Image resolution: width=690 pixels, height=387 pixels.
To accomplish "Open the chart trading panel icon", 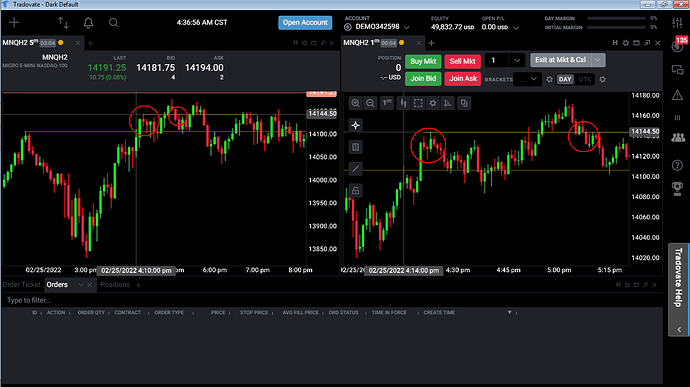I will 356,147.
